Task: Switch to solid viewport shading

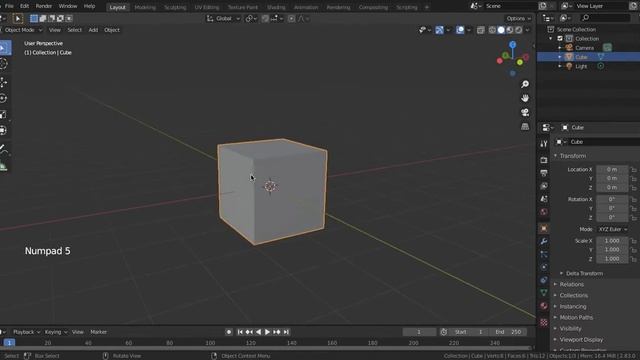Action: click(x=501, y=30)
